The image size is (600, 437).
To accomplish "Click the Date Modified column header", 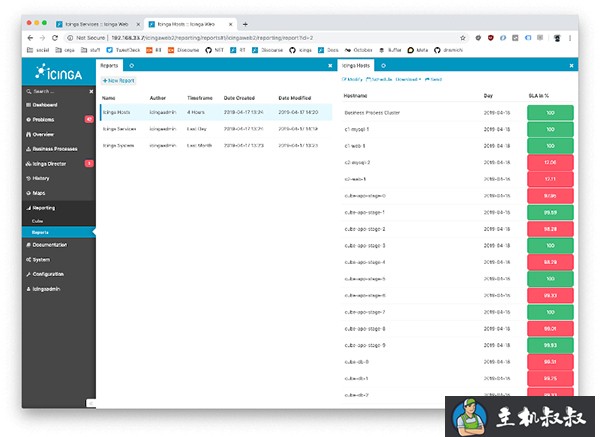I will pos(295,98).
